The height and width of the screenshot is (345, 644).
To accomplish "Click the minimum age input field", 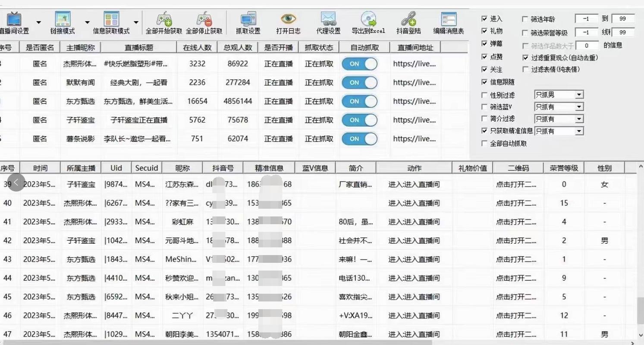I will pyautogui.click(x=587, y=19).
